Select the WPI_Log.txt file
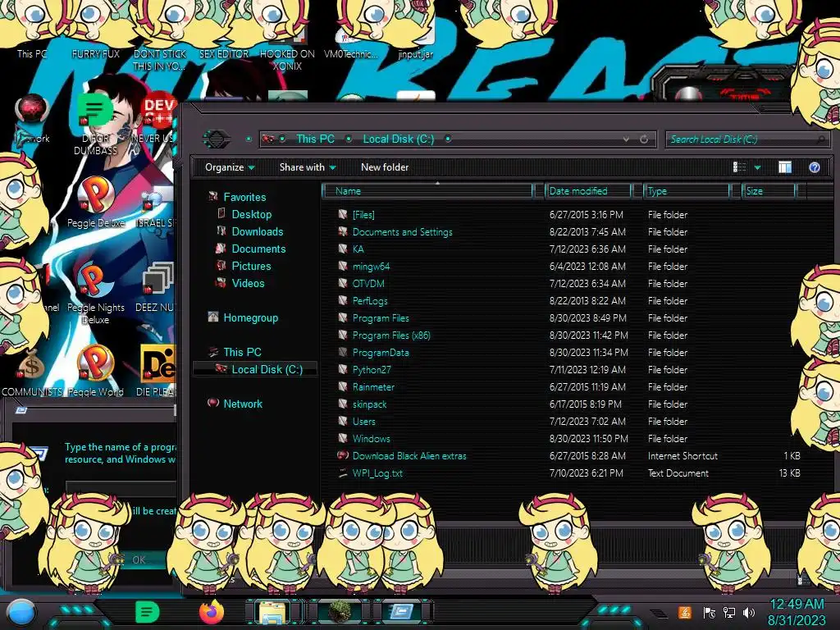 click(377, 473)
